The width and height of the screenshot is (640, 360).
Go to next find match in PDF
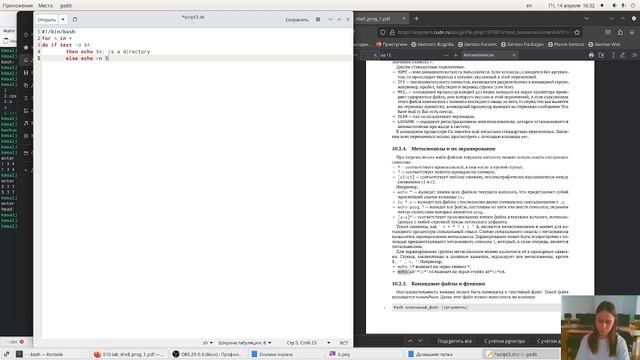click(x=420, y=341)
